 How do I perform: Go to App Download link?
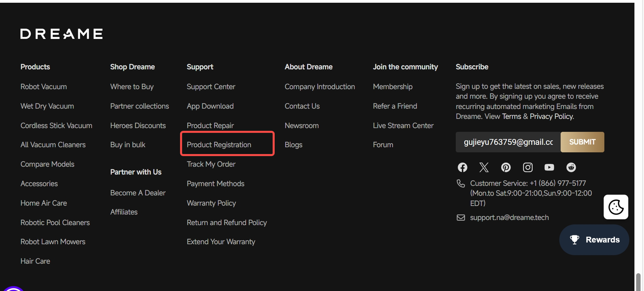click(x=210, y=106)
